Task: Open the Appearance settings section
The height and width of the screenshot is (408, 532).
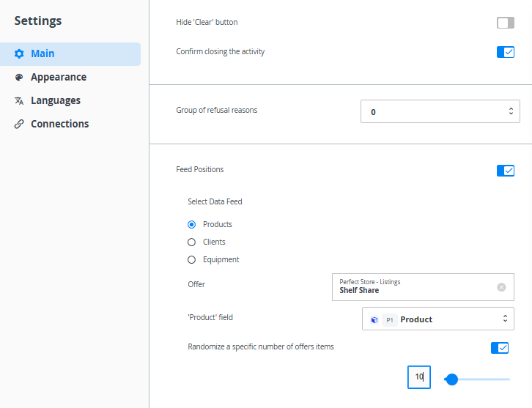Action: point(58,78)
